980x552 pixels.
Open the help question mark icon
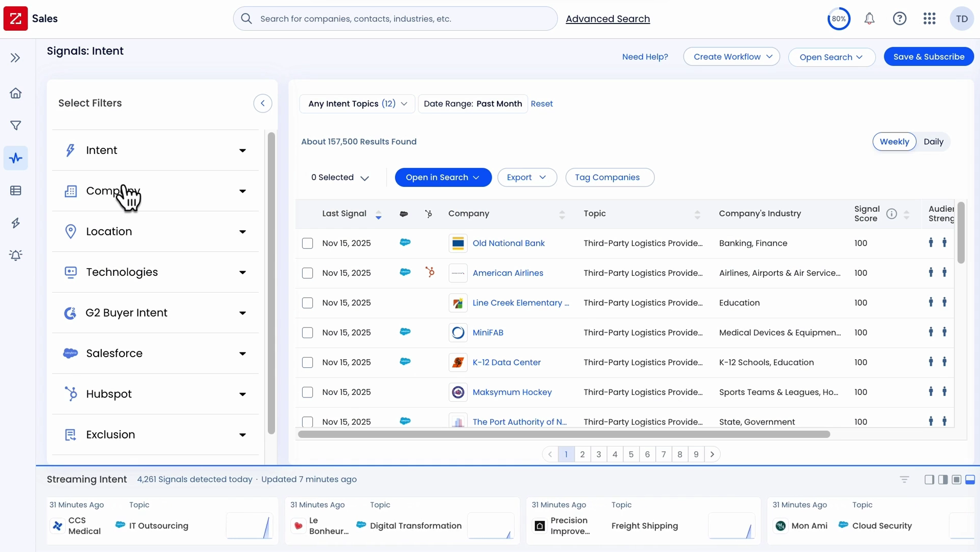coord(900,19)
